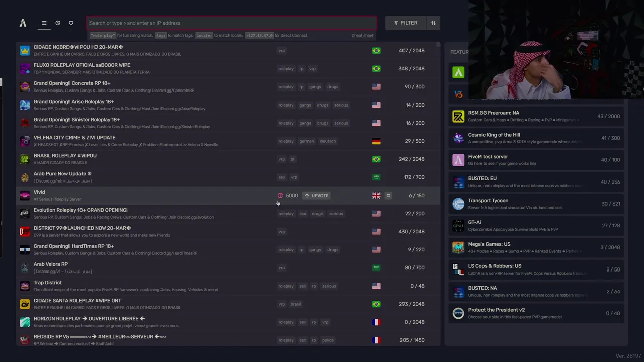Click VELENA CITY server icon
The height and width of the screenshot is (362, 644).
coord(25,141)
